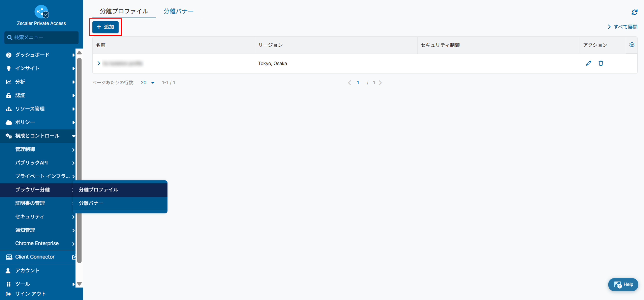Image resolution: width=644 pixels, height=300 pixels.
Task: Open the table column settings gear icon
Action: (x=632, y=45)
